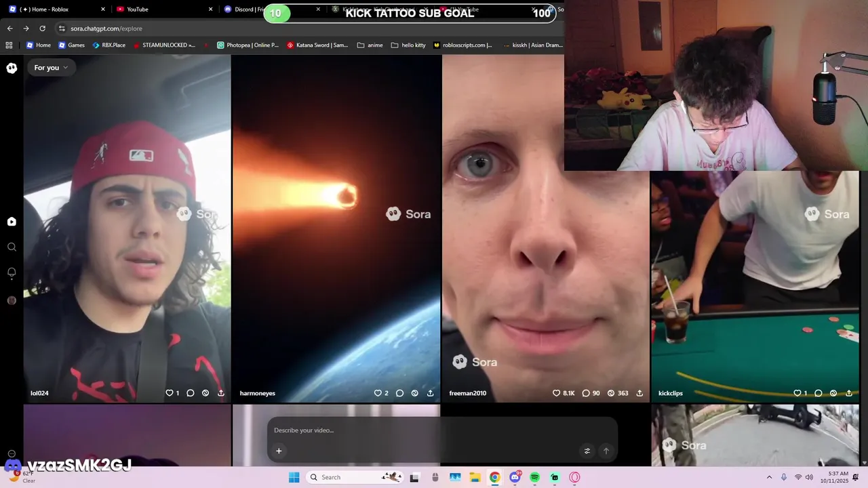Click the Describe your video prompt field
The image size is (868, 488).
click(442, 430)
